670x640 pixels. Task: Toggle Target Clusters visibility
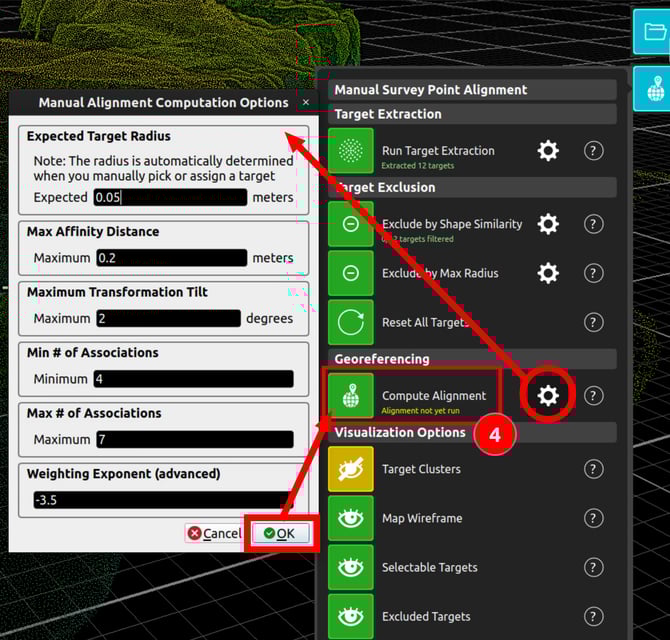point(350,469)
